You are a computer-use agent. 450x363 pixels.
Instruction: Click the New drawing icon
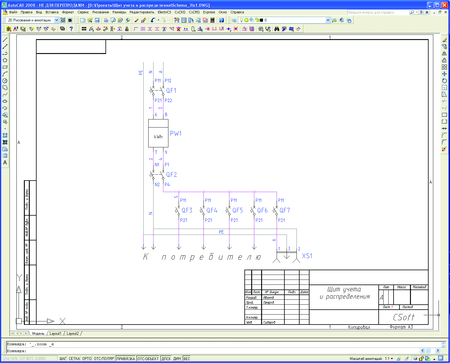tap(83, 20)
